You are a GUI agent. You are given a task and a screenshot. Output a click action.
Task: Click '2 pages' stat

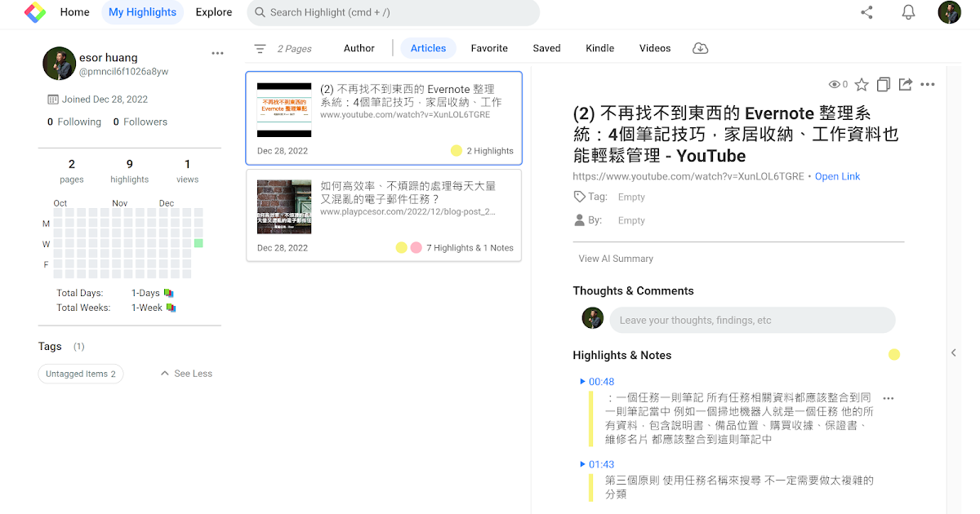(x=72, y=171)
